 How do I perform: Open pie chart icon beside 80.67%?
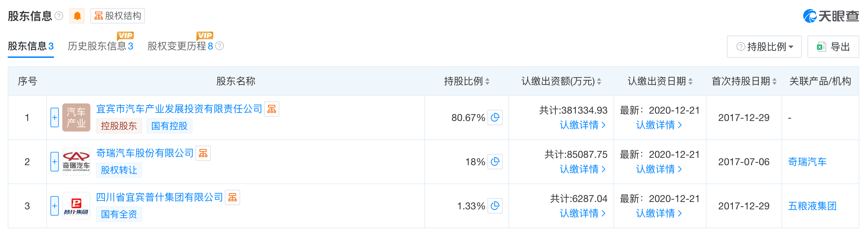[x=495, y=117]
